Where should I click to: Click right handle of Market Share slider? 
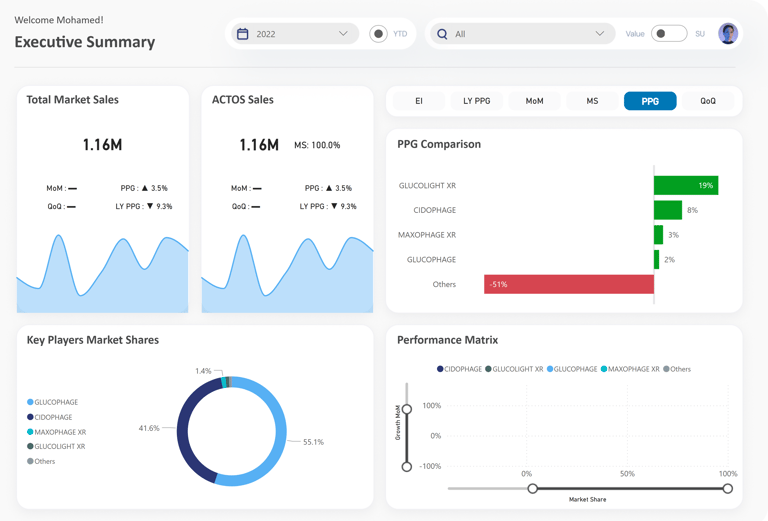tap(728, 488)
